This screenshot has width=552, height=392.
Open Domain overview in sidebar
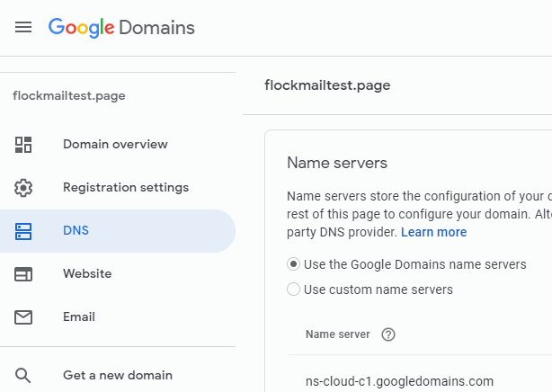coord(118,145)
